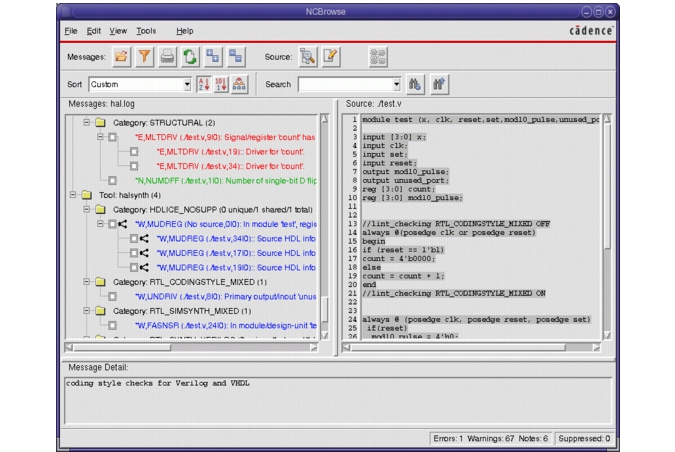
Task: Expand all message tree nodes
Action: coord(213,56)
